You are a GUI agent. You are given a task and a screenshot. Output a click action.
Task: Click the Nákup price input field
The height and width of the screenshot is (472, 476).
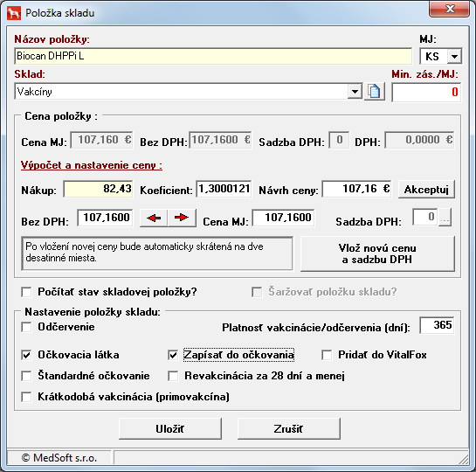click(98, 189)
